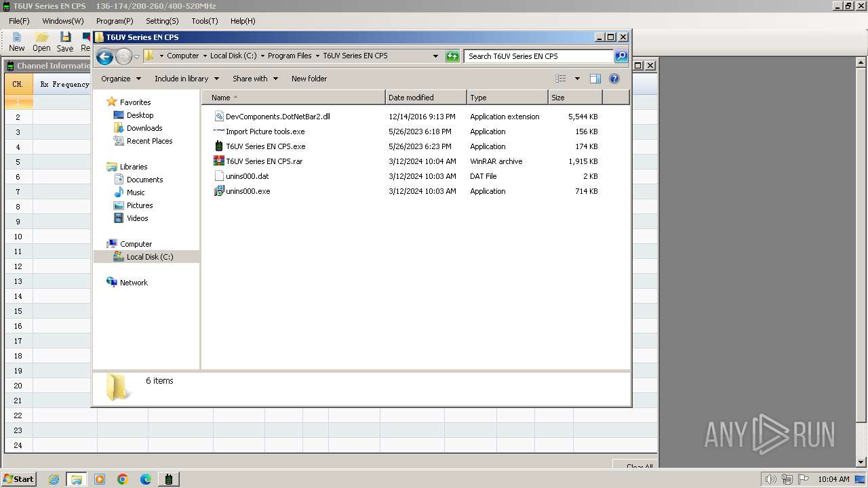Image resolution: width=868 pixels, height=488 pixels.
Task: Select T6UV Series EN CPS.rar archive
Action: click(x=264, y=161)
